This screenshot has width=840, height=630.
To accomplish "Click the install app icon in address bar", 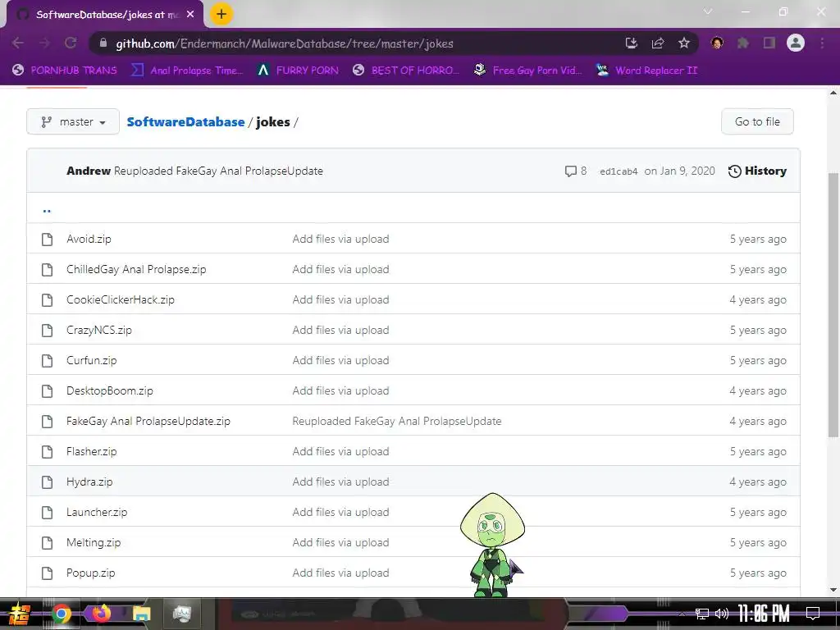I will click(632, 43).
